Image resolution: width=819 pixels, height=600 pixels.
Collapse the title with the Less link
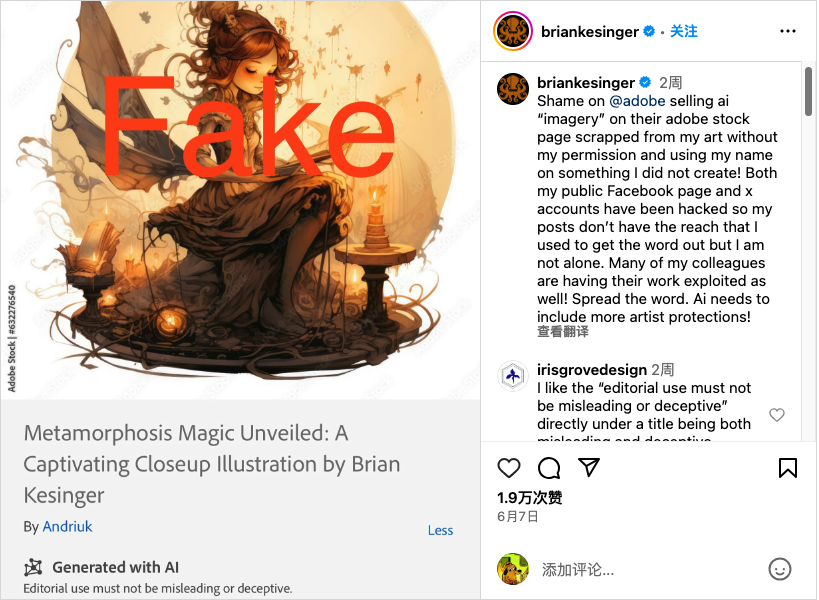pyautogui.click(x=440, y=531)
